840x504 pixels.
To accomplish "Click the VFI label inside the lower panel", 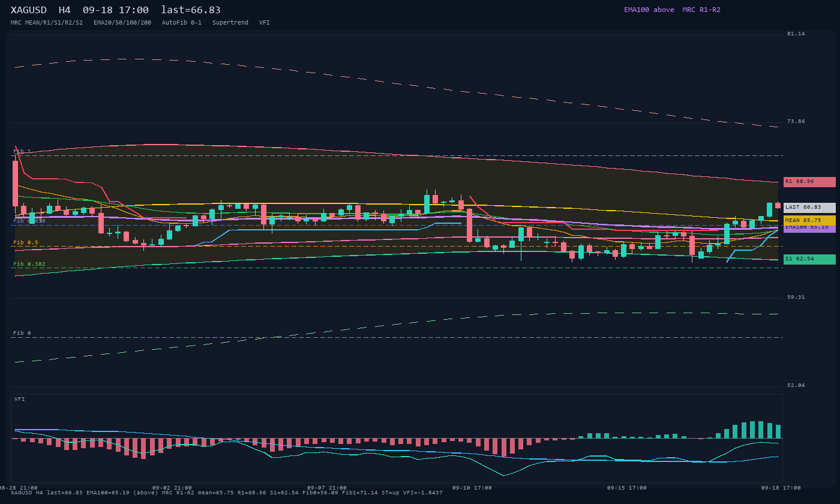I will pyautogui.click(x=20, y=399).
